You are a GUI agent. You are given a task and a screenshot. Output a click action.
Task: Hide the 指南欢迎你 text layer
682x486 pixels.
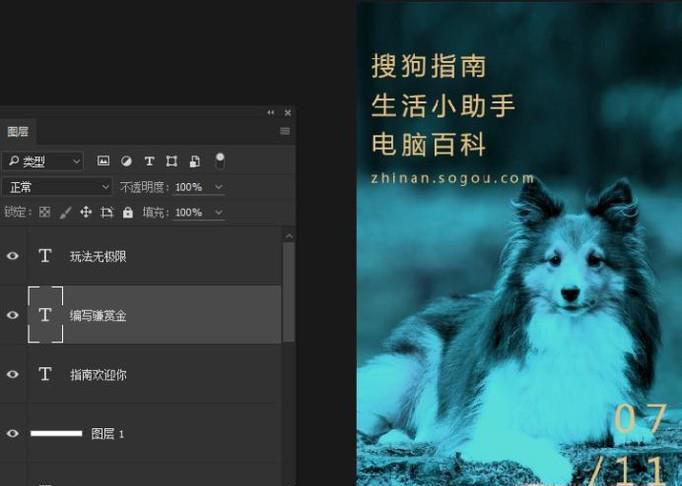(13, 374)
